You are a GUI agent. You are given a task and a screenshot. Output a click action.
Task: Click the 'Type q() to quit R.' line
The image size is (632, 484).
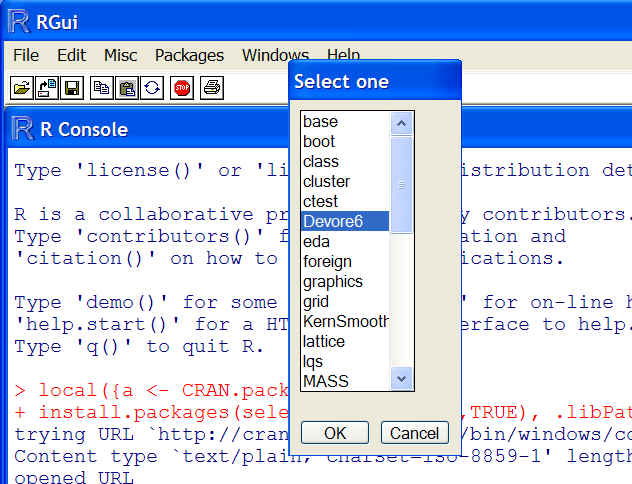(139, 347)
